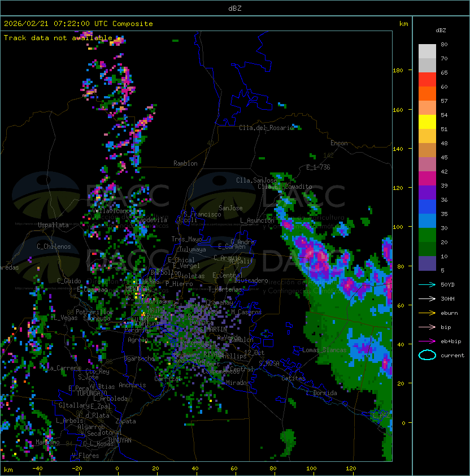Pick the light gray 80 dBZ swatch

tap(427, 51)
